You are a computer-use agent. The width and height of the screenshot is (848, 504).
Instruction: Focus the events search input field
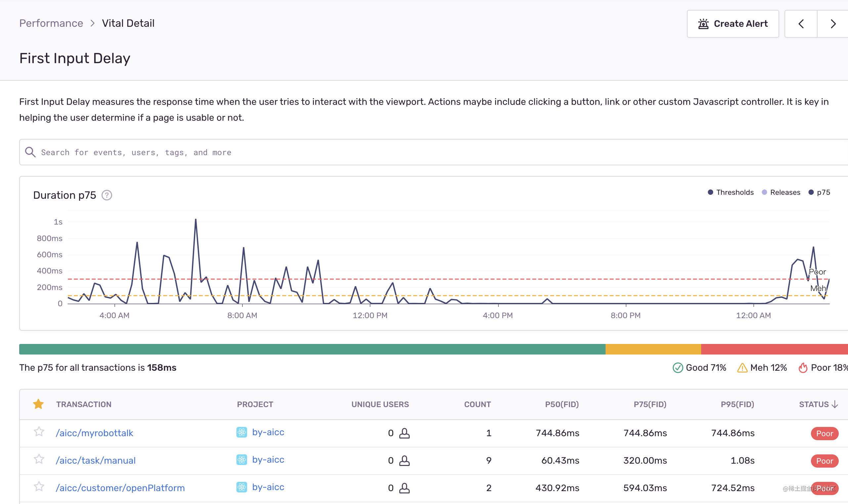click(434, 152)
